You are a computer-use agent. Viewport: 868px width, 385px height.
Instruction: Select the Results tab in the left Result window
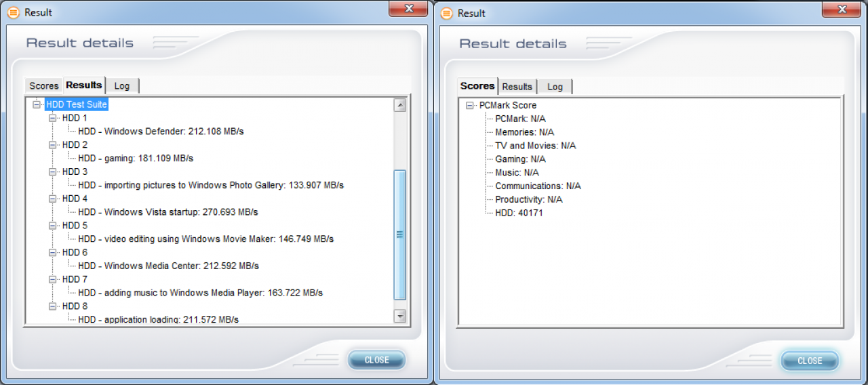click(x=84, y=85)
